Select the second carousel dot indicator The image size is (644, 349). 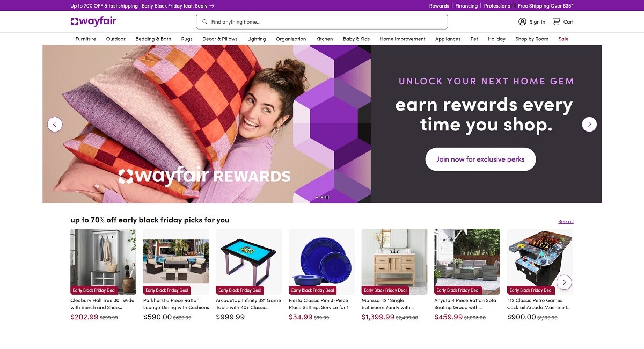point(322,197)
